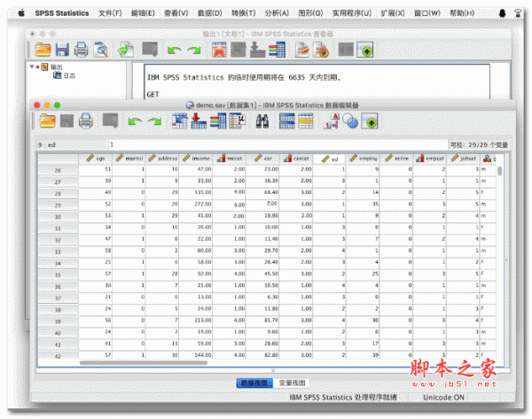The width and height of the screenshot is (532, 419).
Task: Open the 分析(A) menu
Action: tap(278, 13)
